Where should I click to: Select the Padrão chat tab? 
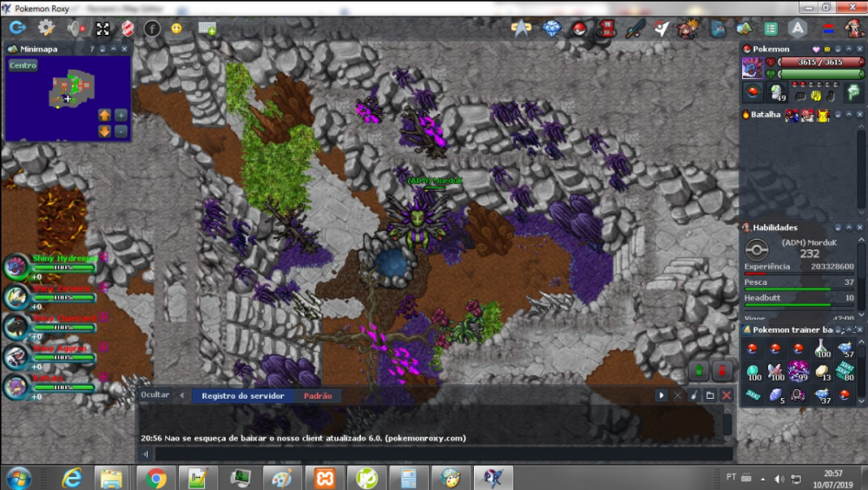318,395
